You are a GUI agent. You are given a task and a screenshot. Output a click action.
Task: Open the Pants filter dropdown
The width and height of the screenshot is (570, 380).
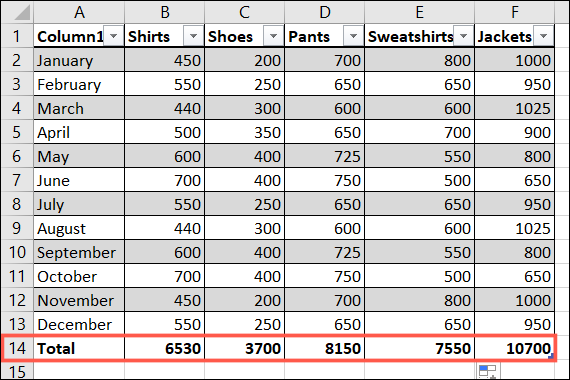[353, 36]
